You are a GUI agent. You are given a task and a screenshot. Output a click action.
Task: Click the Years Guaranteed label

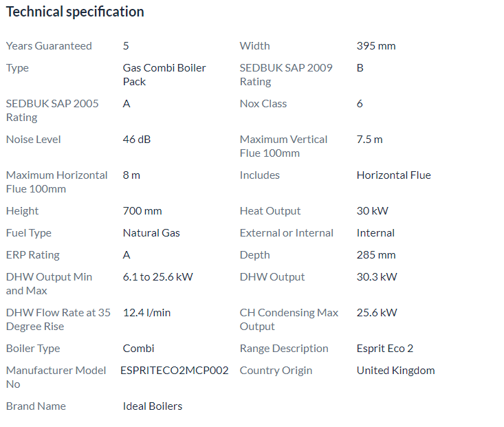tap(49, 46)
